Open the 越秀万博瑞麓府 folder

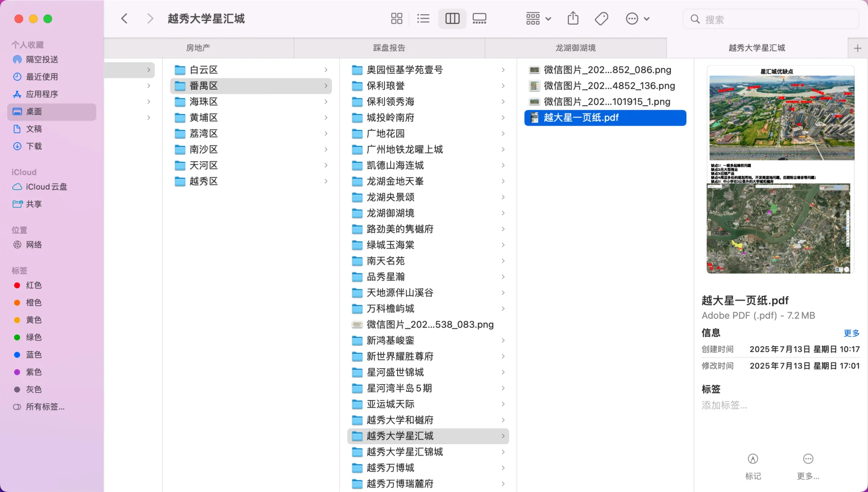tap(428, 484)
